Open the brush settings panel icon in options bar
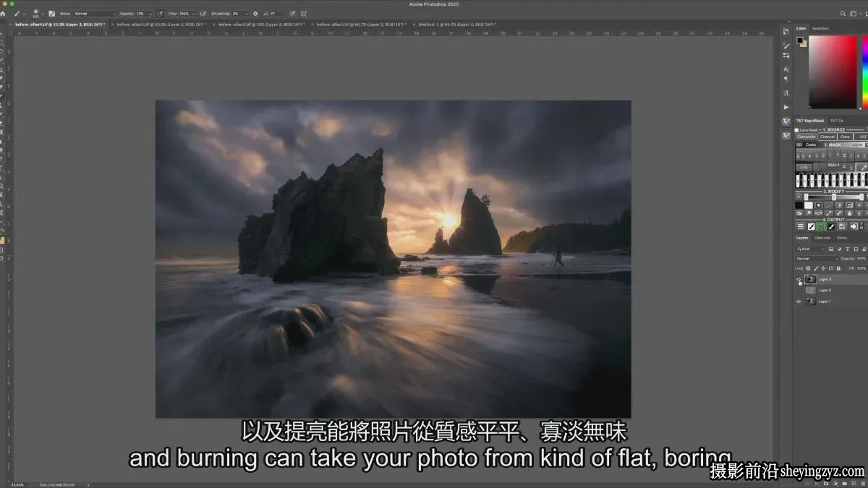 51,14
